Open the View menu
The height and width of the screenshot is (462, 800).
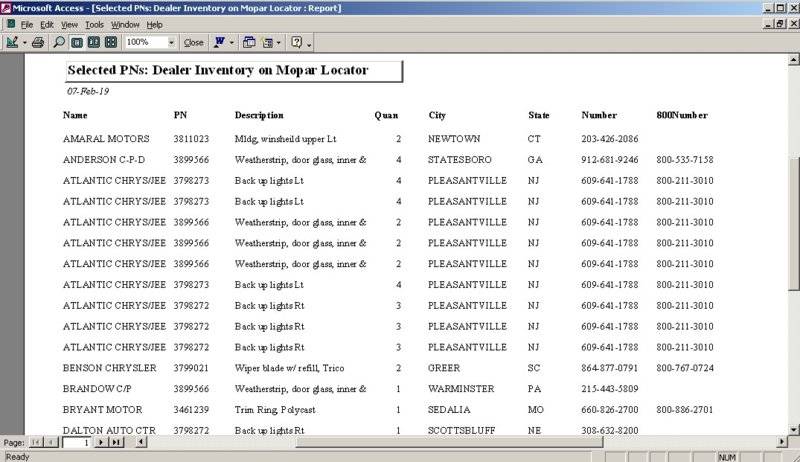pos(69,24)
